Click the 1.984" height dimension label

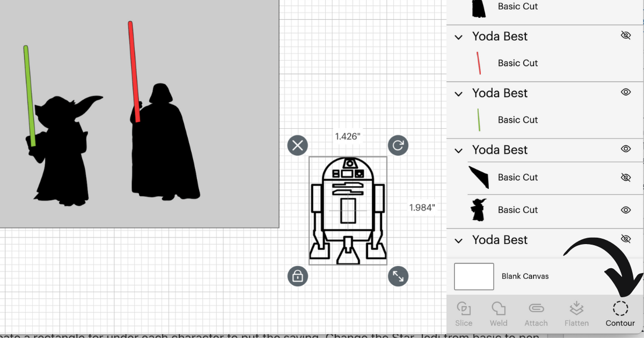pos(422,208)
